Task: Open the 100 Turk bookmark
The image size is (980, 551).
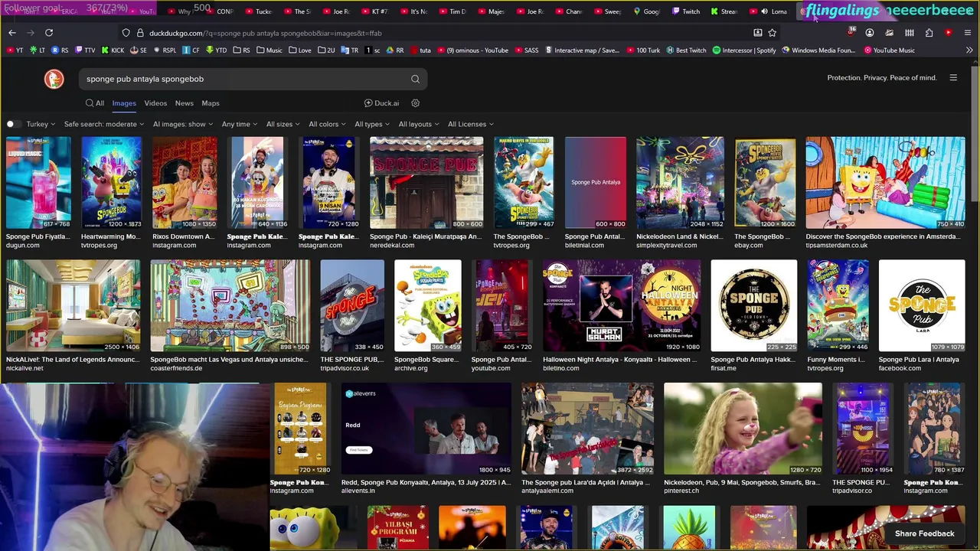Action: point(642,51)
